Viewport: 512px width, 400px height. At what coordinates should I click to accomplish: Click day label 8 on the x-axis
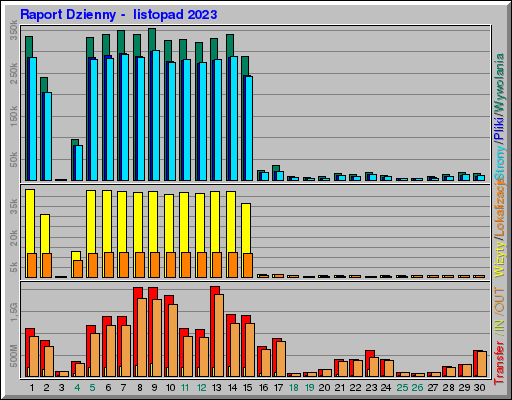click(x=139, y=388)
